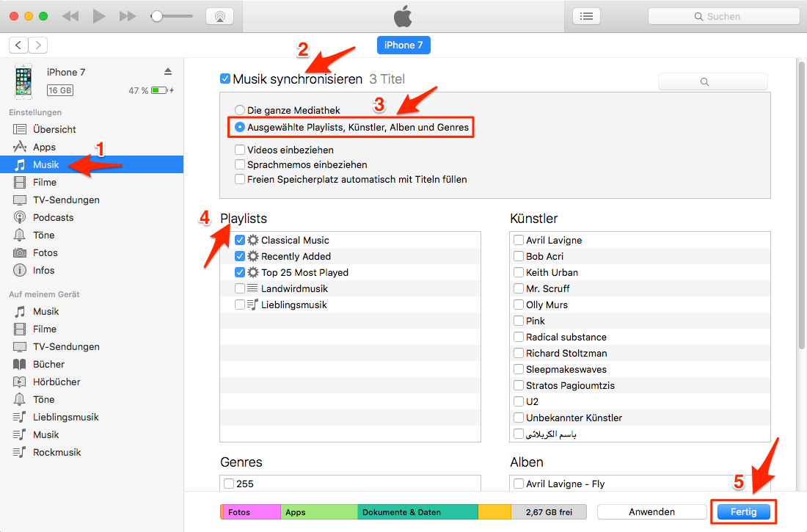The width and height of the screenshot is (807, 532).
Task: Click the play button in toolbar
Action: pyautogui.click(x=99, y=16)
